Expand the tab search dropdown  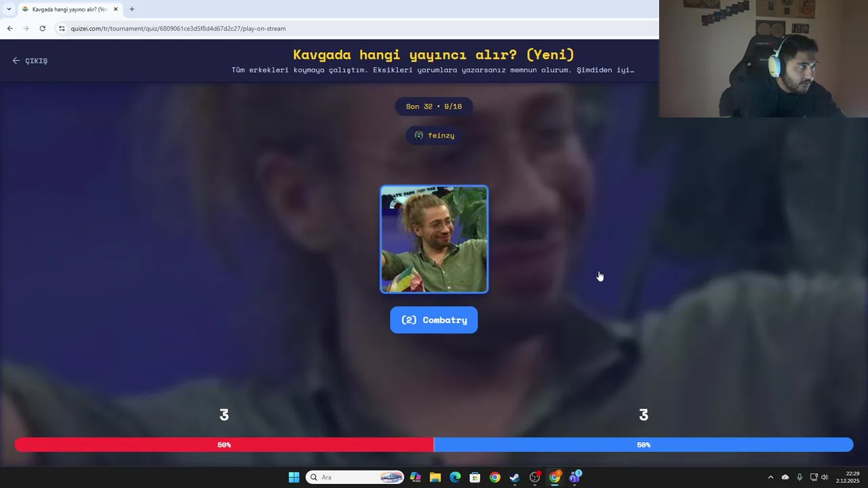click(9, 9)
